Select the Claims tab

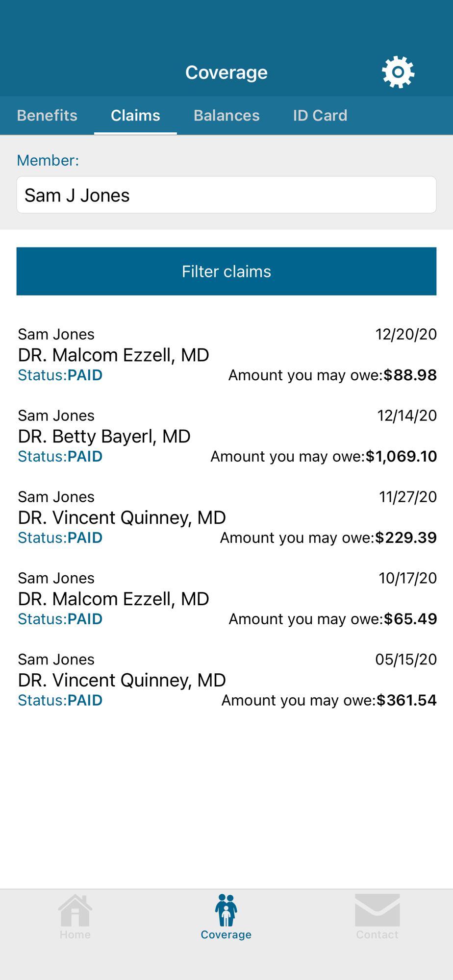point(135,115)
